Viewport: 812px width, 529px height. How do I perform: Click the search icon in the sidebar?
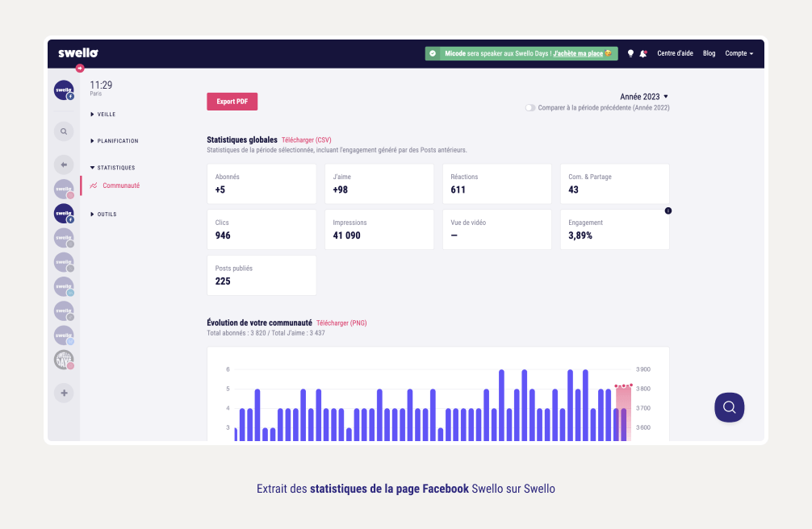64,131
